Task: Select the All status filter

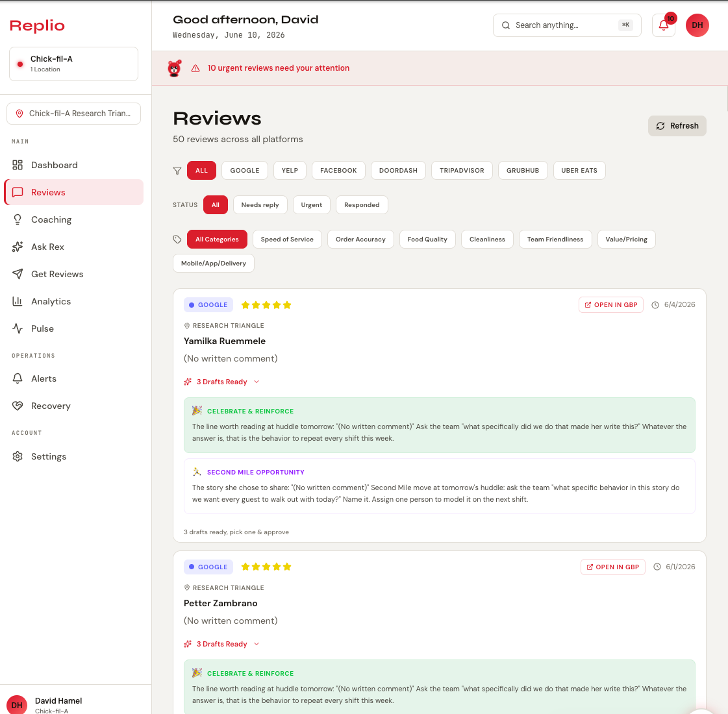Action: click(216, 205)
